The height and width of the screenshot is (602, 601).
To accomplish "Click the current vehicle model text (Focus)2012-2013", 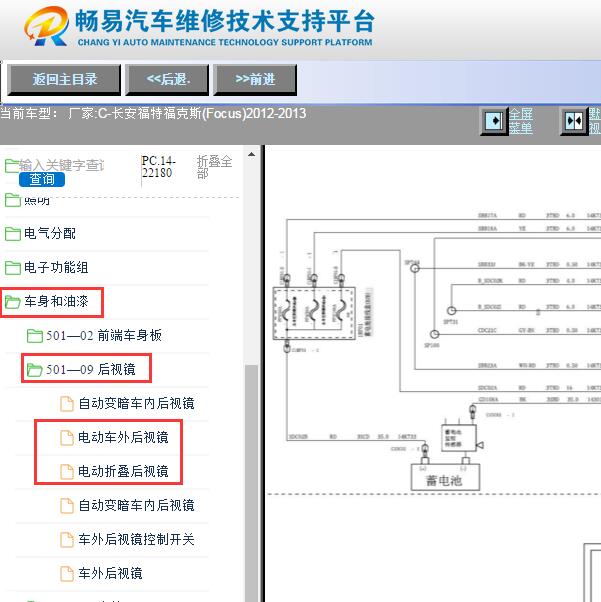I will [254, 114].
